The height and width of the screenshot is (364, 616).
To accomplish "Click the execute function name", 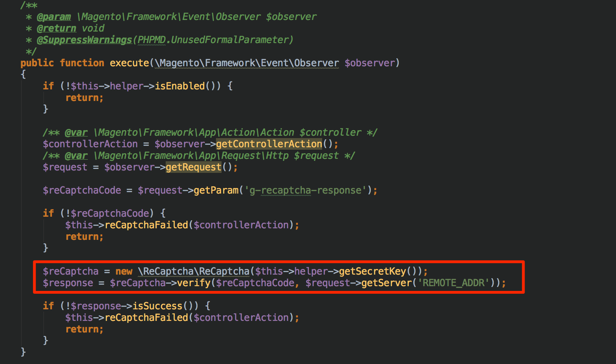I will click(129, 63).
